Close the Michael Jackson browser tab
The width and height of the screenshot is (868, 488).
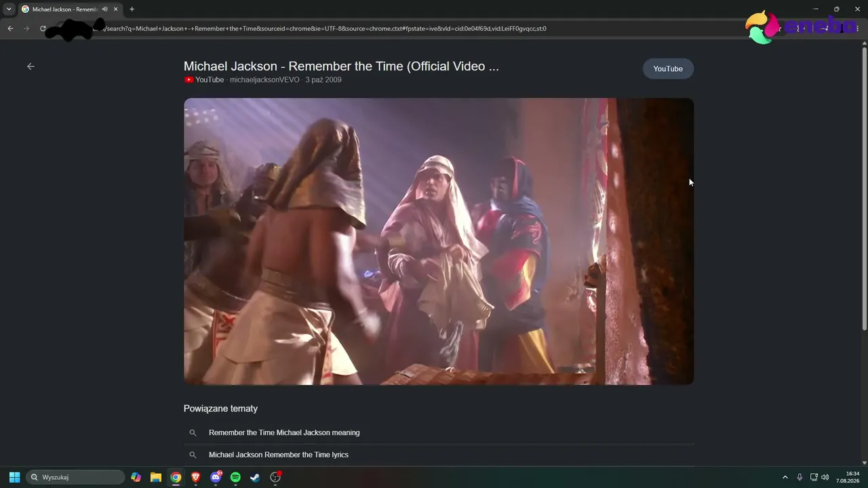(x=115, y=9)
